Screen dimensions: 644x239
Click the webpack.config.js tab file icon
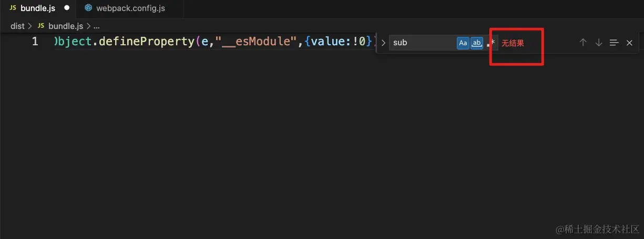88,8
